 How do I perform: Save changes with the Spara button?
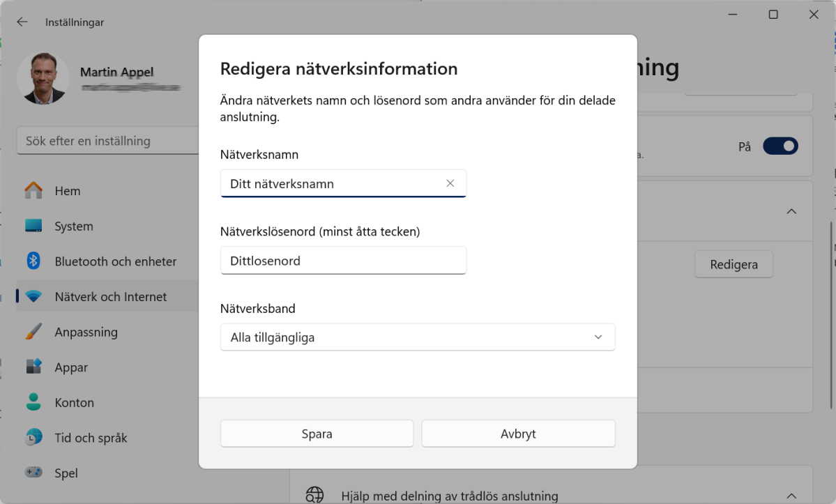point(317,433)
